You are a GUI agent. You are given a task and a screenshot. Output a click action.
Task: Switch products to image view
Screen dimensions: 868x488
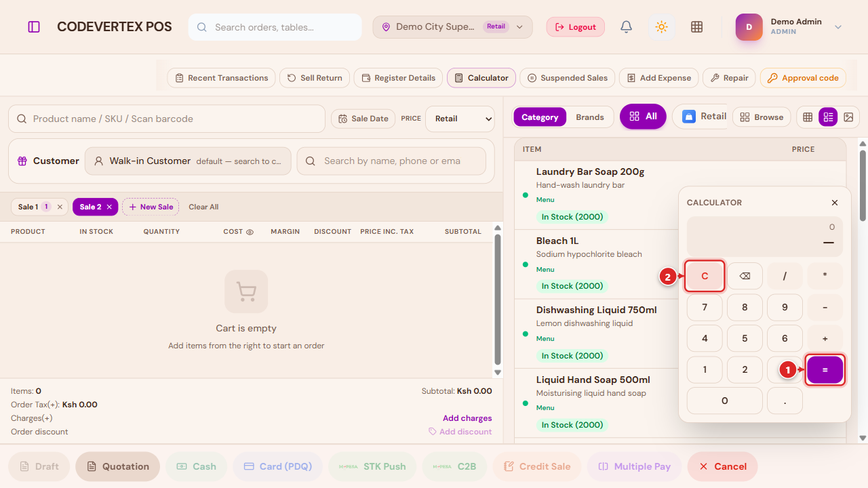848,117
